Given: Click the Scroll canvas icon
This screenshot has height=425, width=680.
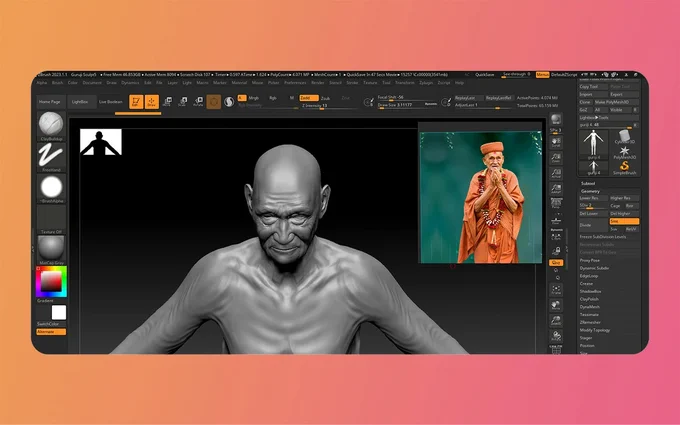Looking at the screenshot, I should click(556, 143).
